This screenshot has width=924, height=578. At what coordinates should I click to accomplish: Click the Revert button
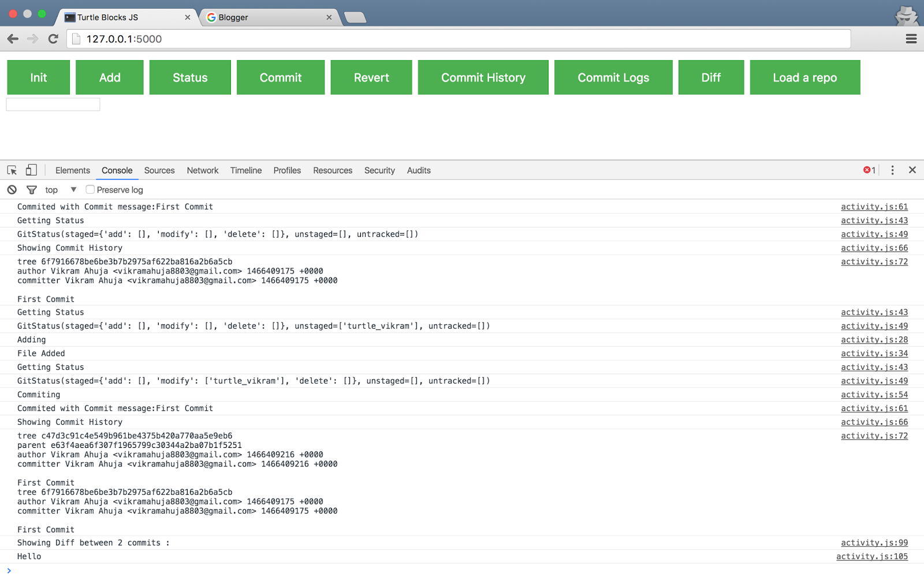[x=371, y=77]
